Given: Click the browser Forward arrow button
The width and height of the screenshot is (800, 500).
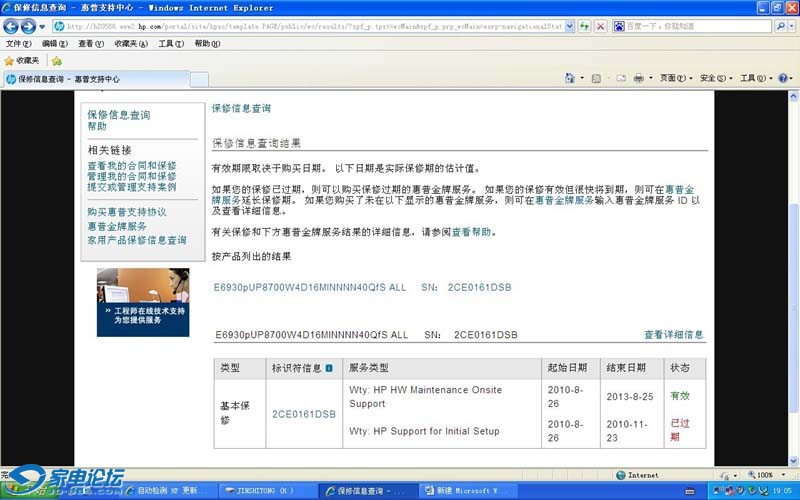Looking at the screenshot, I should click(x=28, y=26).
